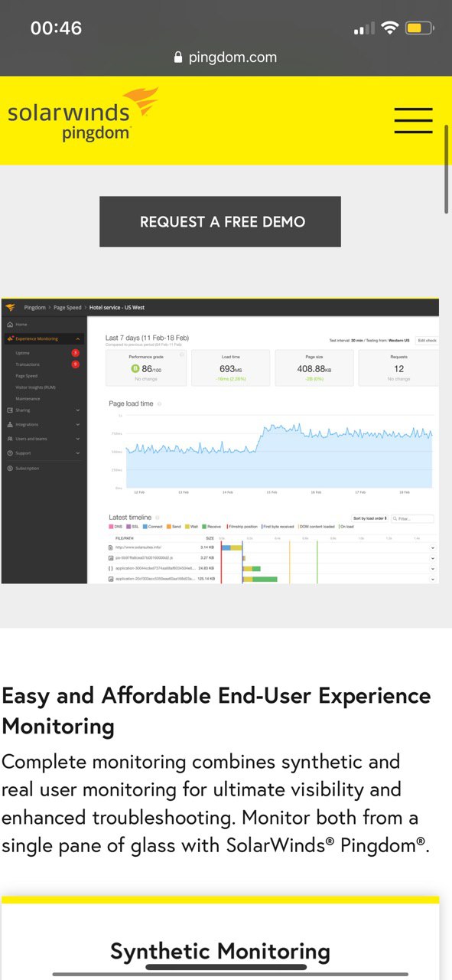Image resolution: width=452 pixels, height=980 pixels.
Task: Click the Load time 693 ms card
Action: (230, 367)
